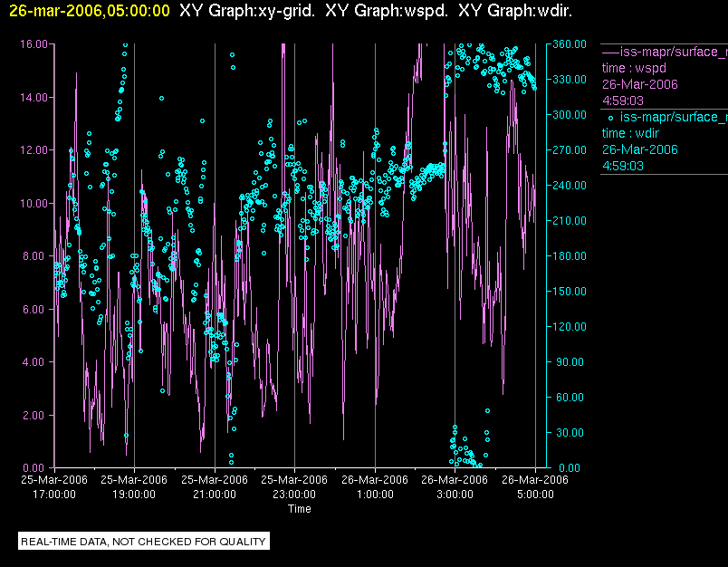Click the 240.00 right axis label

(570, 186)
